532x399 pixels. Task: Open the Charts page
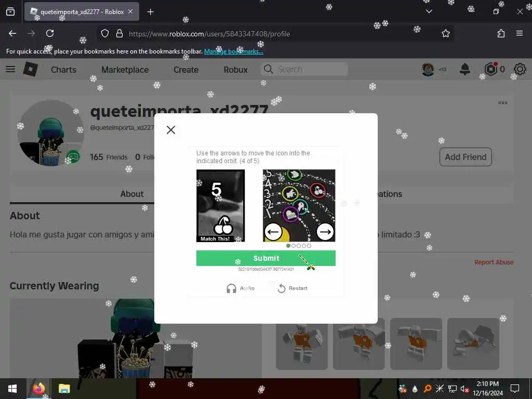click(x=63, y=70)
